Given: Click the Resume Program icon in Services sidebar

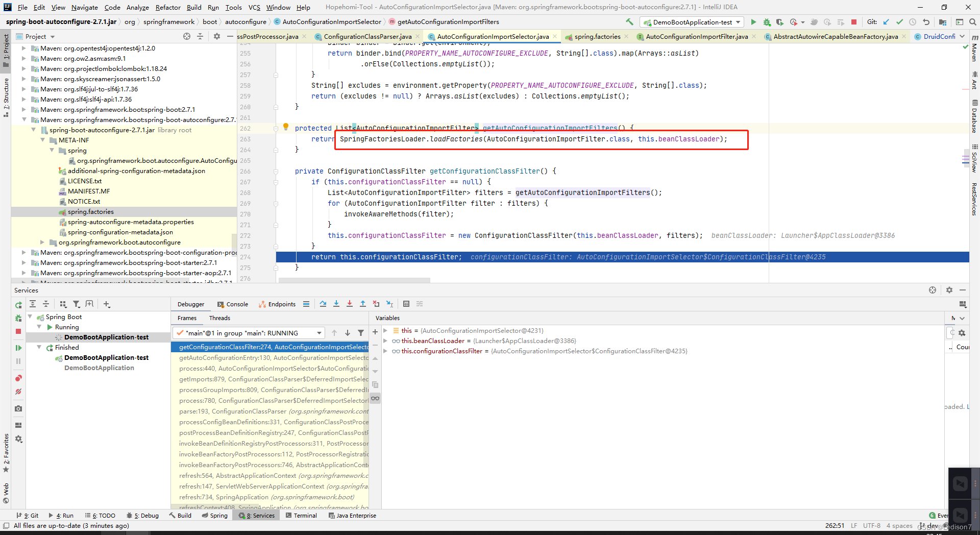Looking at the screenshot, I should click(x=18, y=348).
